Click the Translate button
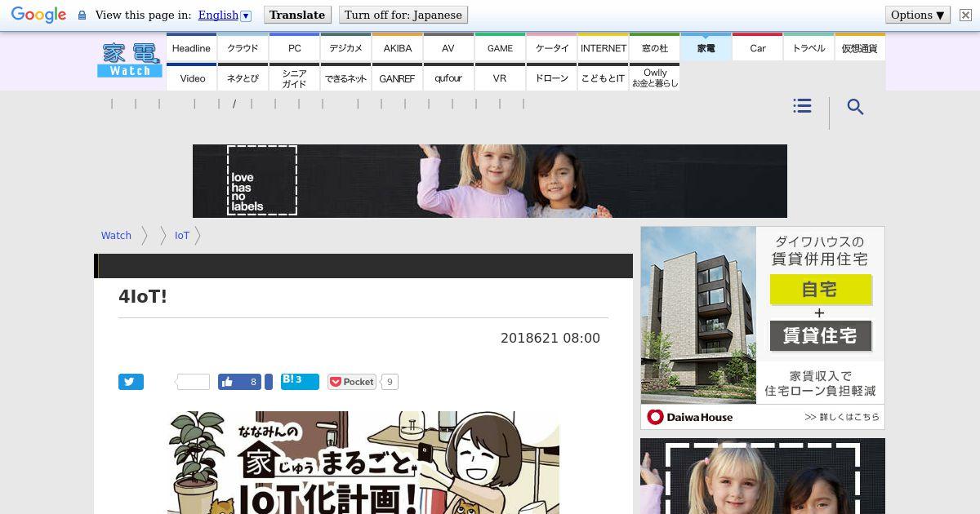980x514 pixels. [x=297, y=15]
